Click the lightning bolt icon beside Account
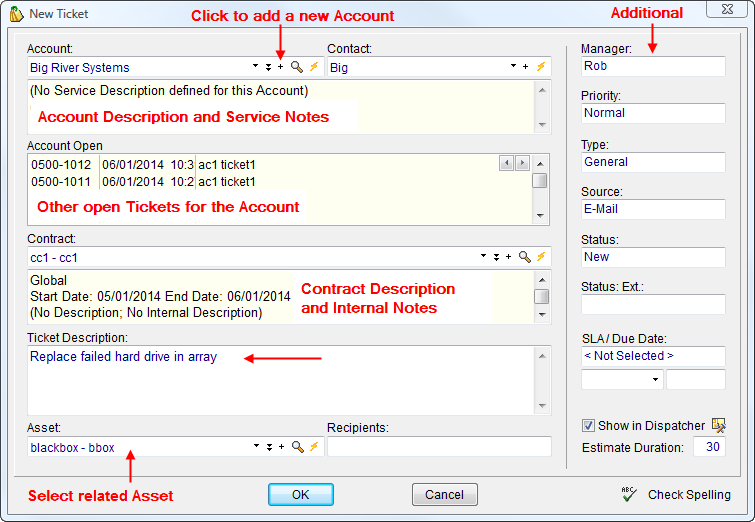The height and width of the screenshot is (522, 755). (x=313, y=68)
